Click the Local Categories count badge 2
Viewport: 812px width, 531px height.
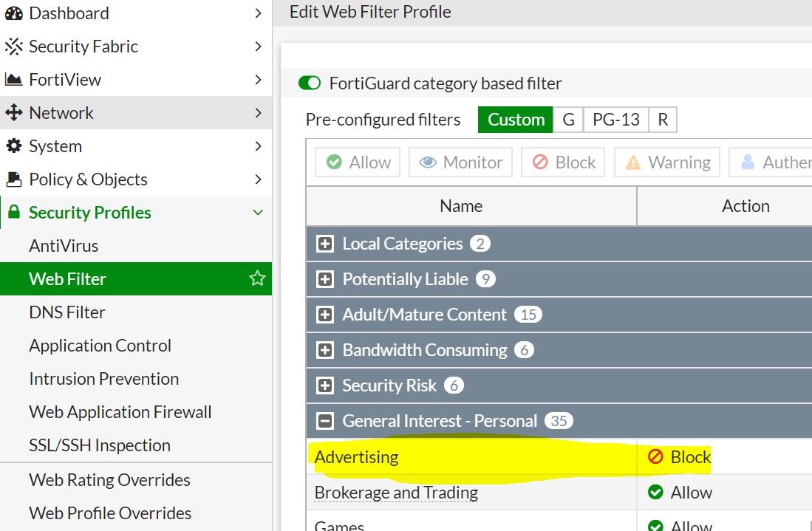click(480, 244)
